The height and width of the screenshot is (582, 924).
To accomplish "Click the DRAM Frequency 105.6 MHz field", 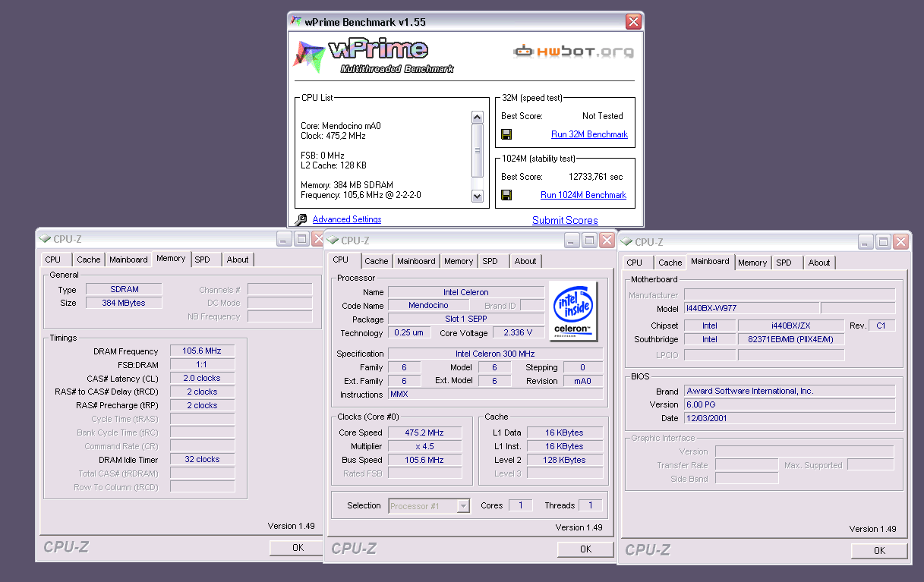I will pos(202,351).
